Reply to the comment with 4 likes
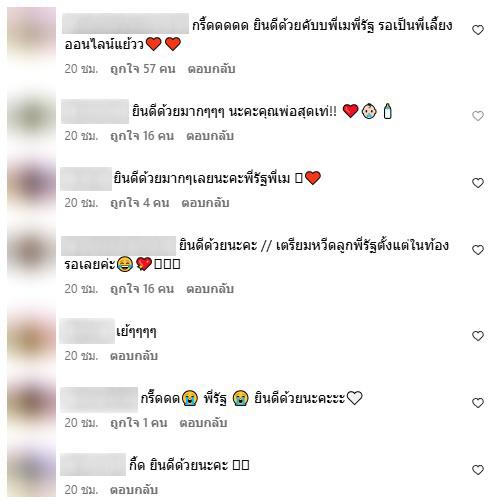This screenshot has height=504, width=496. [205, 203]
